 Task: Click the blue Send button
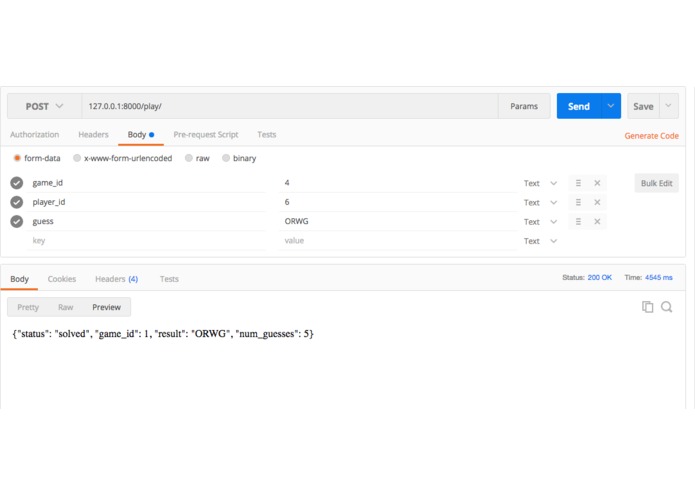click(579, 106)
